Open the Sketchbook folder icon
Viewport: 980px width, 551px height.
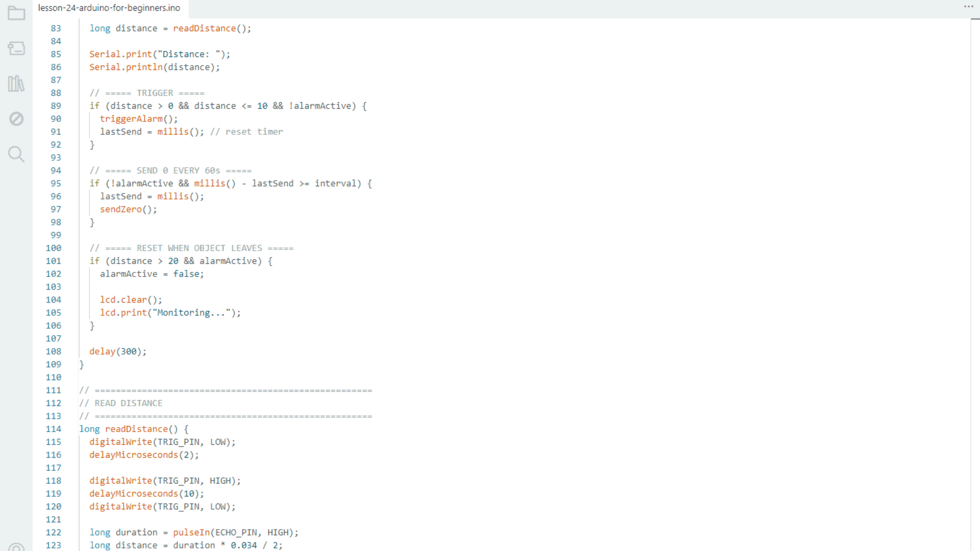16,13
